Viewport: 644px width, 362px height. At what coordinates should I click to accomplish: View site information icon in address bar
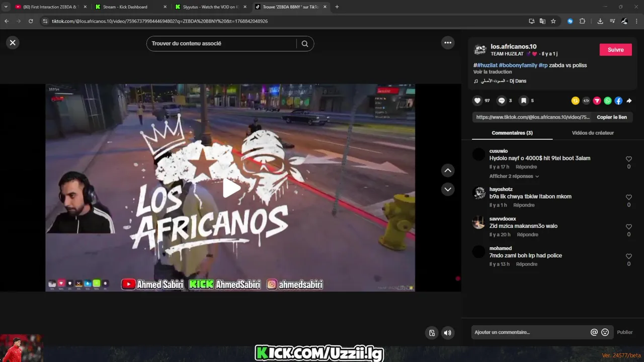pyautogui.click(x=45, y=21)
